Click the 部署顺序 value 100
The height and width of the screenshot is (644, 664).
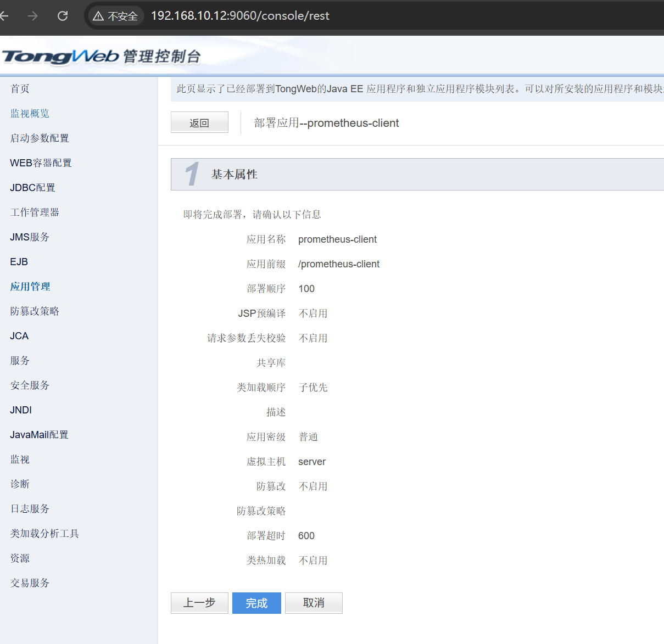[306, 289]
